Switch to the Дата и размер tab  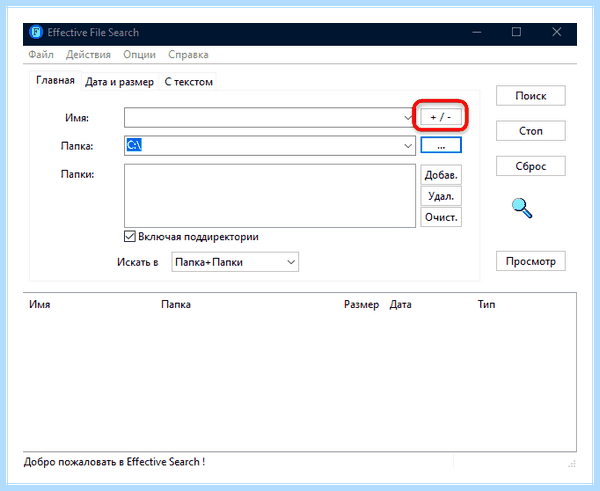[x=119, y=82]
